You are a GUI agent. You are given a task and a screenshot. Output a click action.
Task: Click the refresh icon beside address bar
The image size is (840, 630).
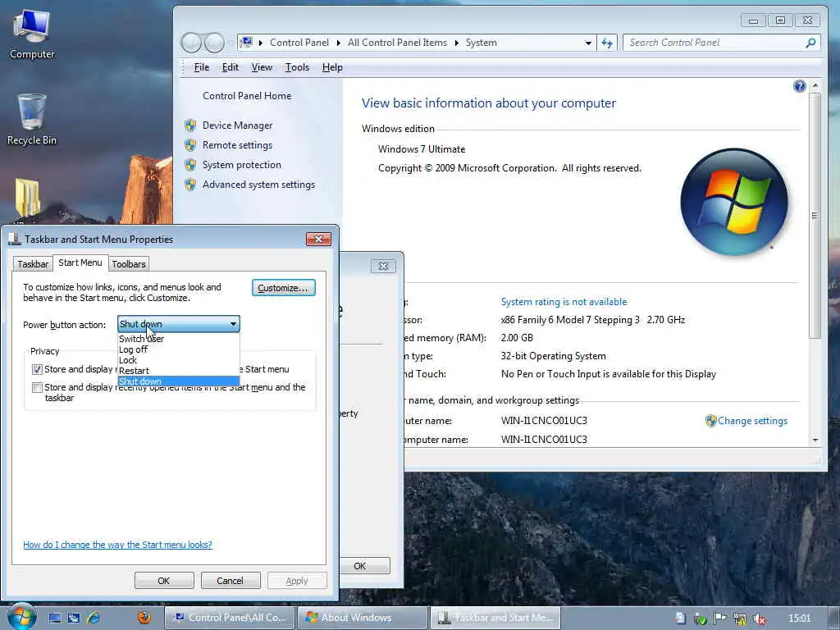click(x=606, y=43)
